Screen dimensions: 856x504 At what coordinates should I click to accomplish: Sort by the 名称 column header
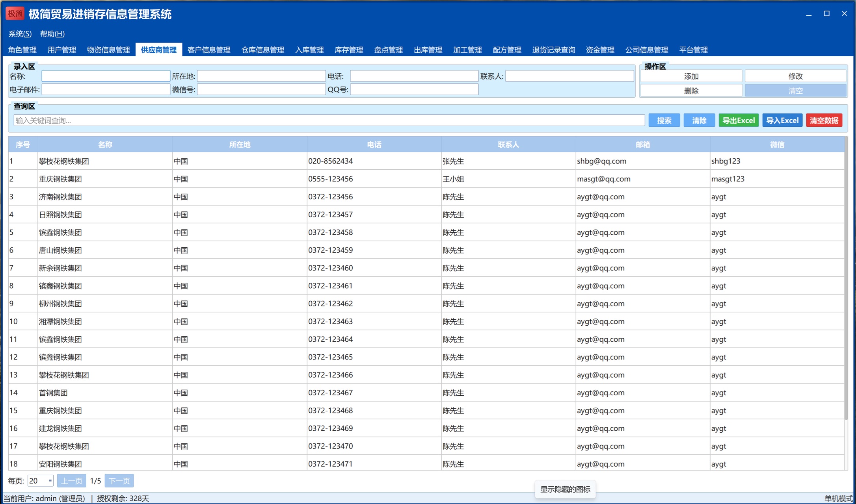(x=105, y=145)
